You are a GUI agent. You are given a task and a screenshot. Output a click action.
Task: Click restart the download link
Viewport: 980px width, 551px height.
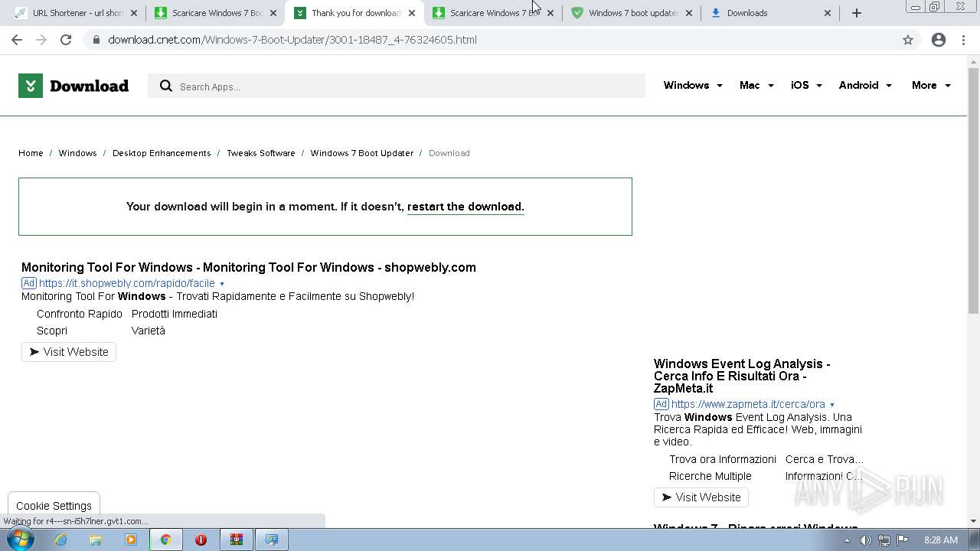click(465, 207)
